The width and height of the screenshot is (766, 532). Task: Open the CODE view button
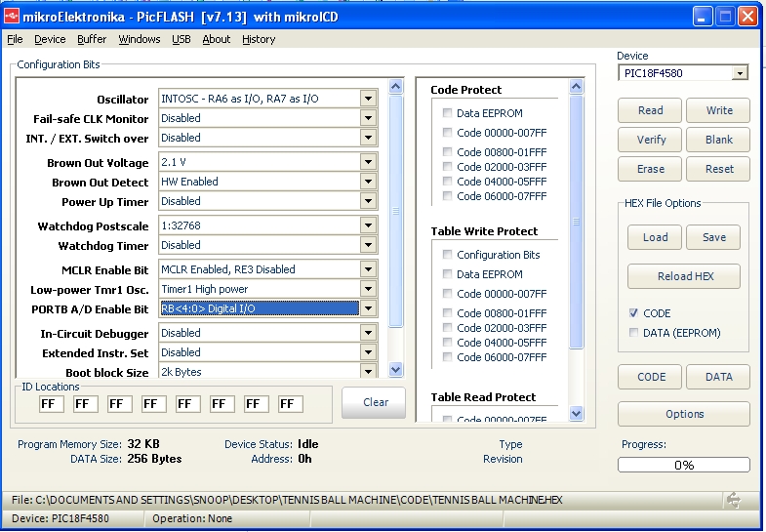tap(650, 377)
